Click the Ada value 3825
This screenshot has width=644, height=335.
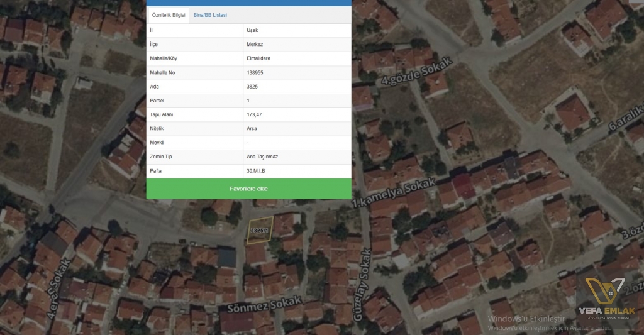point(252,87)
